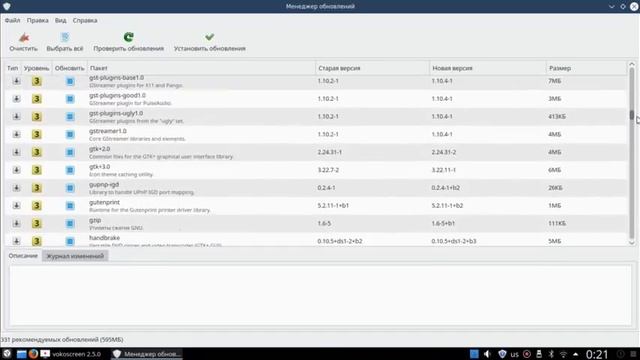Sort by the Размер column header

[586, 68]
